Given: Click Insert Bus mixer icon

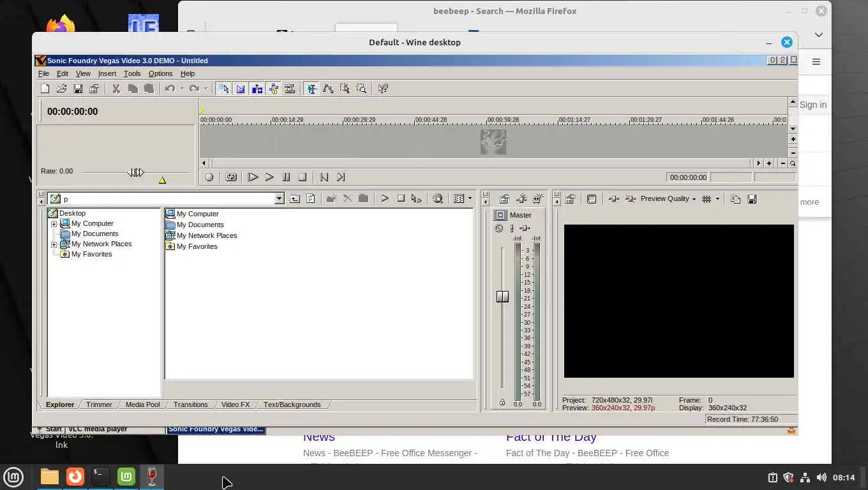Looking at the screenshot, I should click(x=538, y=198).
